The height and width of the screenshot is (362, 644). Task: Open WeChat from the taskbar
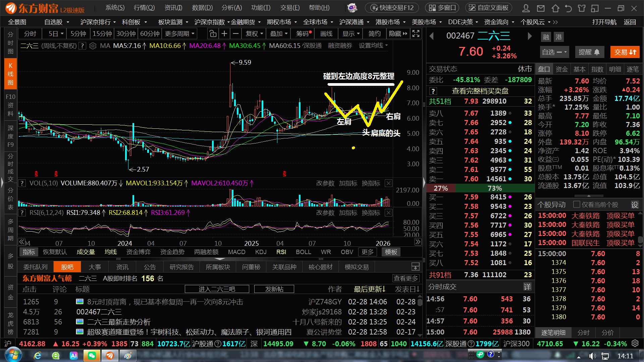click(92, 356)
